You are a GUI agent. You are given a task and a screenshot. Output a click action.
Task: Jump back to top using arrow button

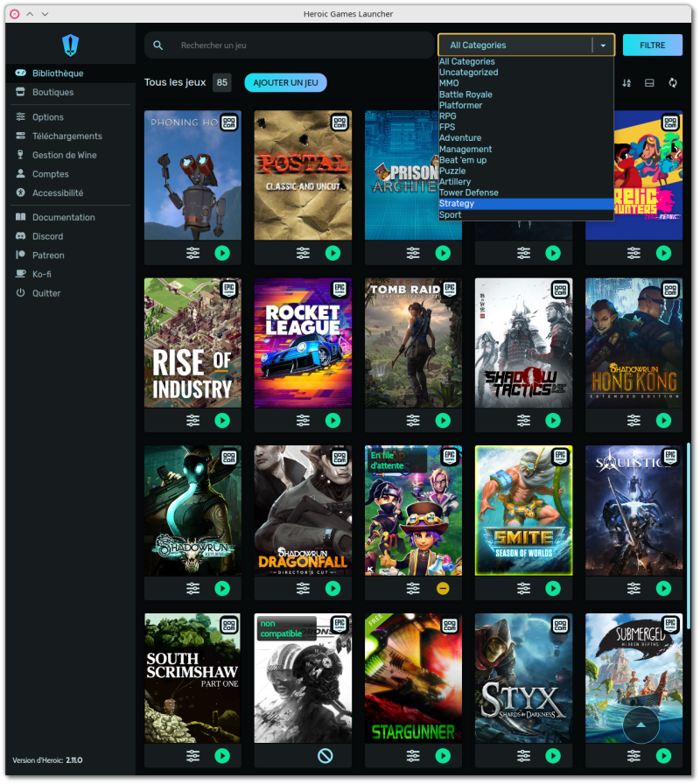(641, 725)
